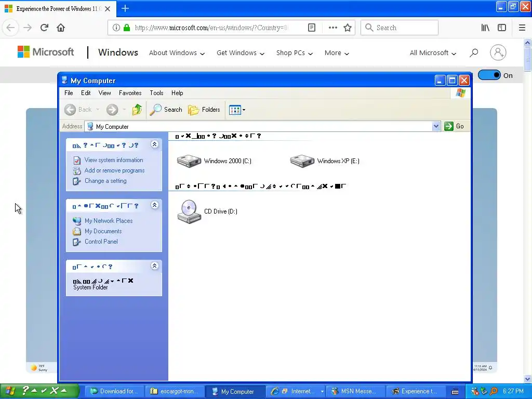Screen dimensions: 532x399
Task: Click the View system information link
Action: click(114, 160)
